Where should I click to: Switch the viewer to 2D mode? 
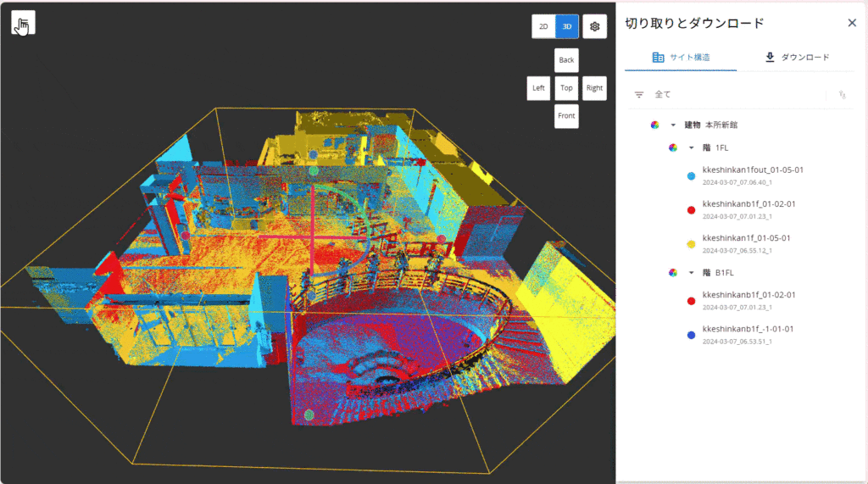point(543,26)
